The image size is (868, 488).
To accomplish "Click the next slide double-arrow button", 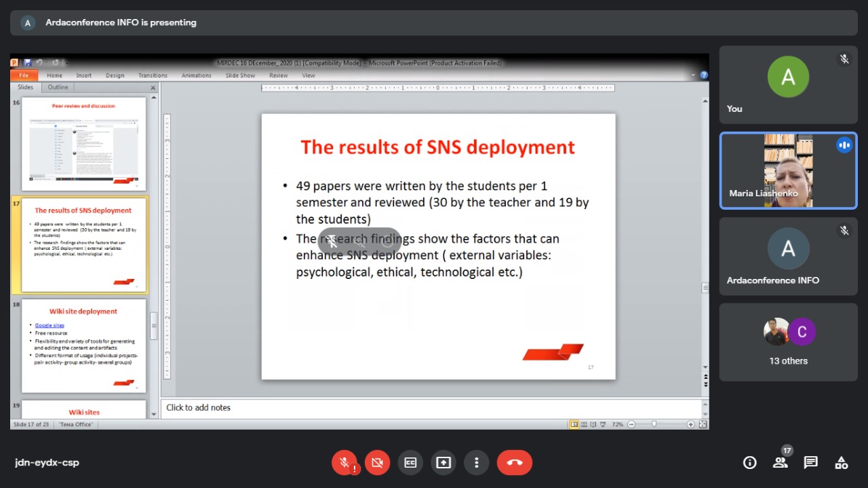I will tap(705, 384).
